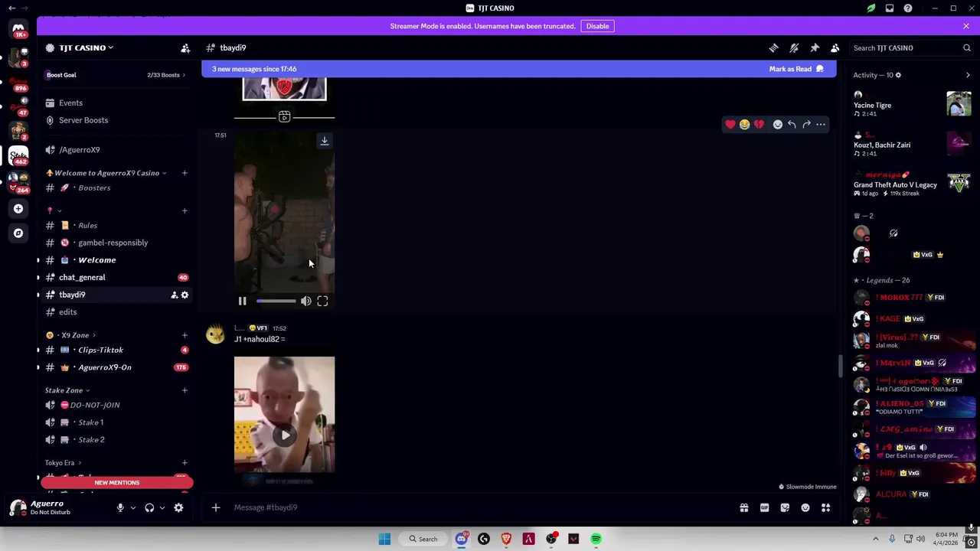Open the Welcome channel
The image size is (980, 551).
115,260
